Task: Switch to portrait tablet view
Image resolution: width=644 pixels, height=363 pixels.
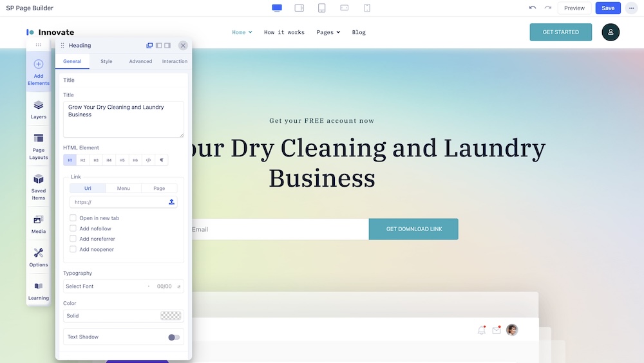Action: point(321,8)
